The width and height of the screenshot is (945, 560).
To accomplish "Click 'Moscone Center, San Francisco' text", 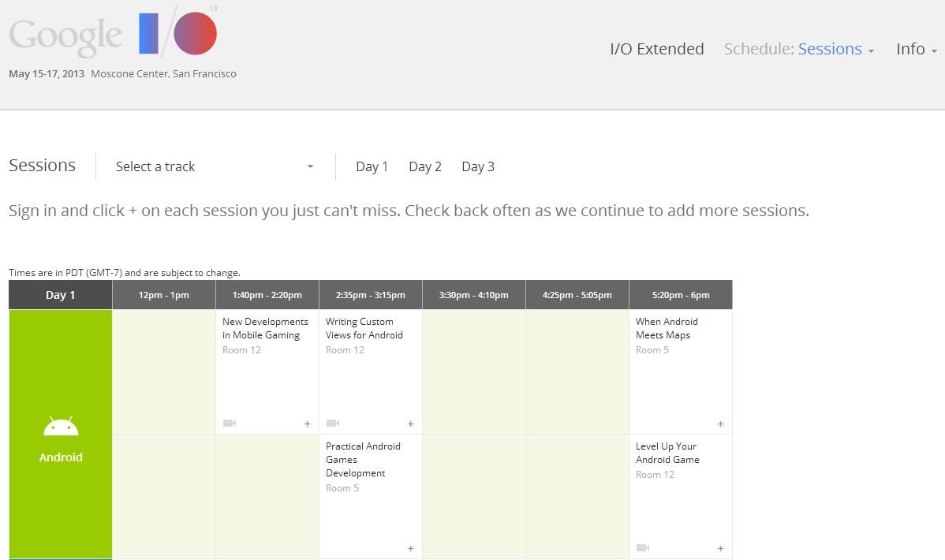I will point(163,73).
